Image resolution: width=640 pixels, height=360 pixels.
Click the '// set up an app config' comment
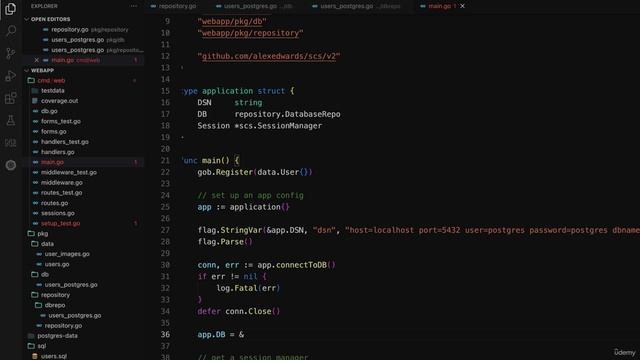251,196
